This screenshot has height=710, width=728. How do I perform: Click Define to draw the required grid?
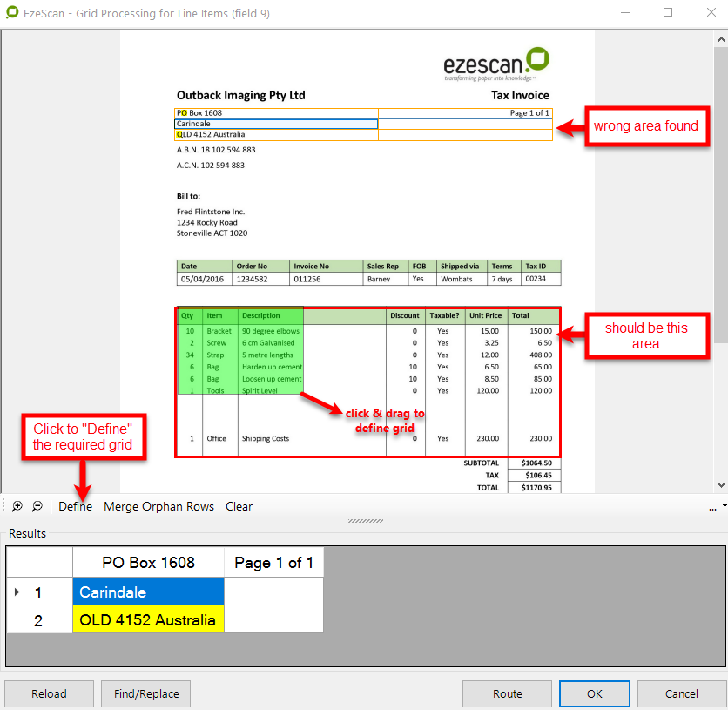point(75,506)
